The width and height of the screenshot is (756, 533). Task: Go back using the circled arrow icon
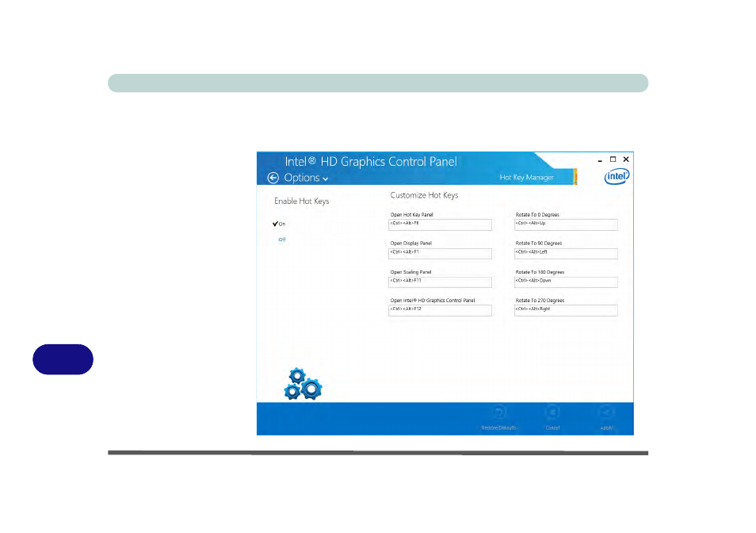273,178
